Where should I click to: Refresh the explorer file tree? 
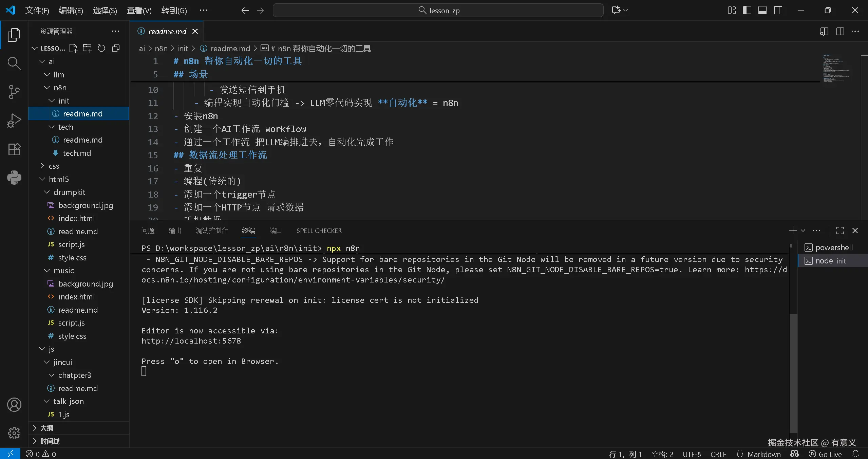tap(101, 48)
